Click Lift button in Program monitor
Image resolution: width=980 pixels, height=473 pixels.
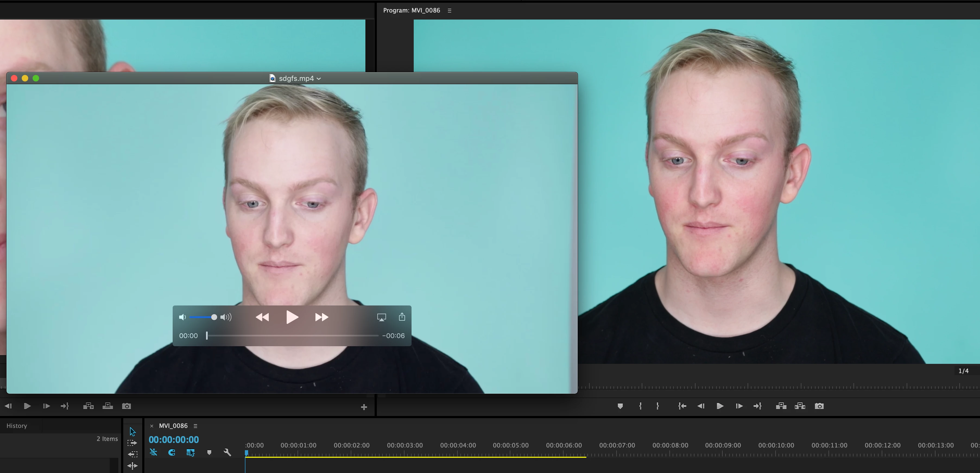[781, 406]
